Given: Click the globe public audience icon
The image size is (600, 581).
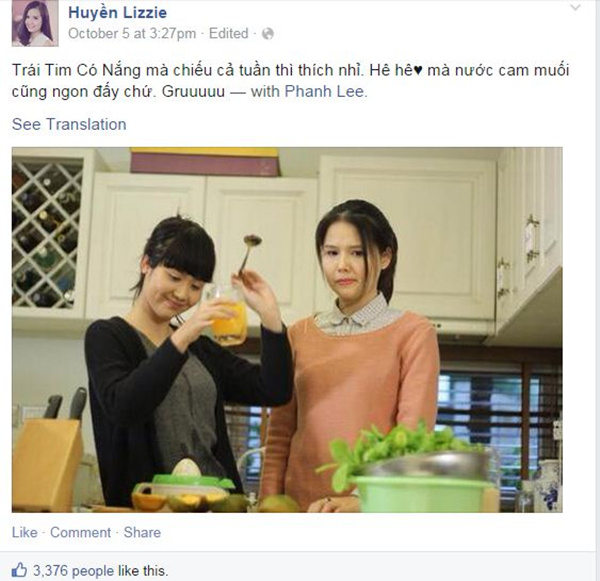Looking at the screenshot, I should 268,34.
